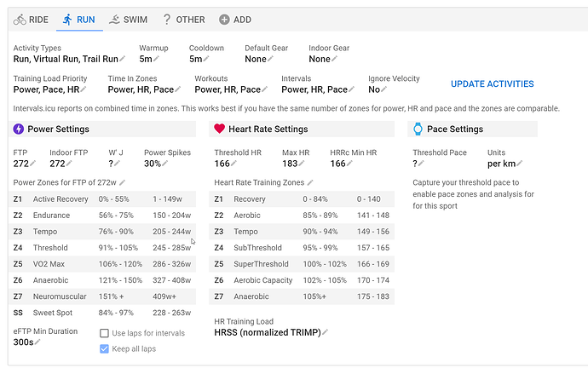Edit the Warmup 5m pencil icon
Viewport: 588px width, 368px height.
(x=157, y=59)
